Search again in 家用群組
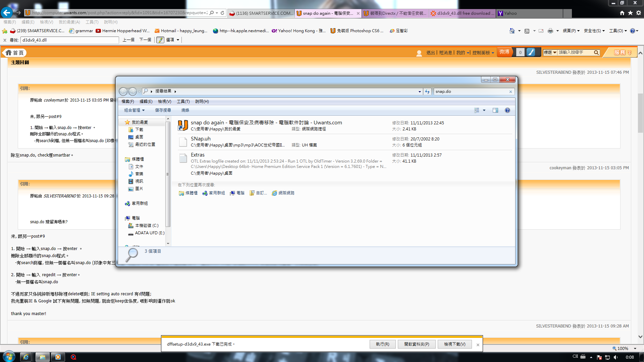The image size is (644, 362). (214, 193)
